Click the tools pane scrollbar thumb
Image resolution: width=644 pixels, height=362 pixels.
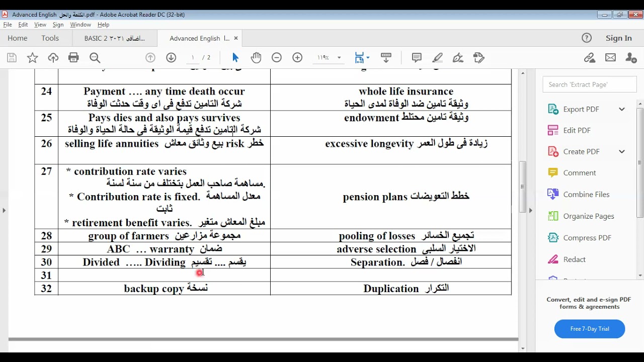click(x=640, y=162)
